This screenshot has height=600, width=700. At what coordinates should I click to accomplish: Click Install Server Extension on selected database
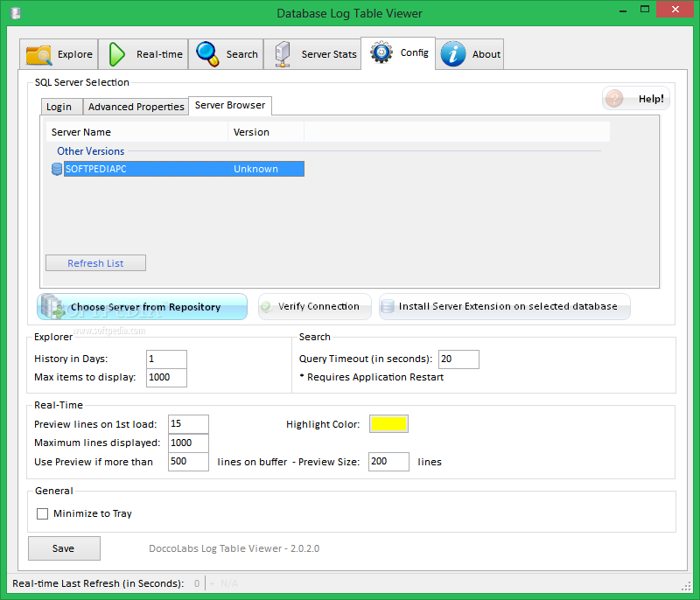click(x=505, y=306)
